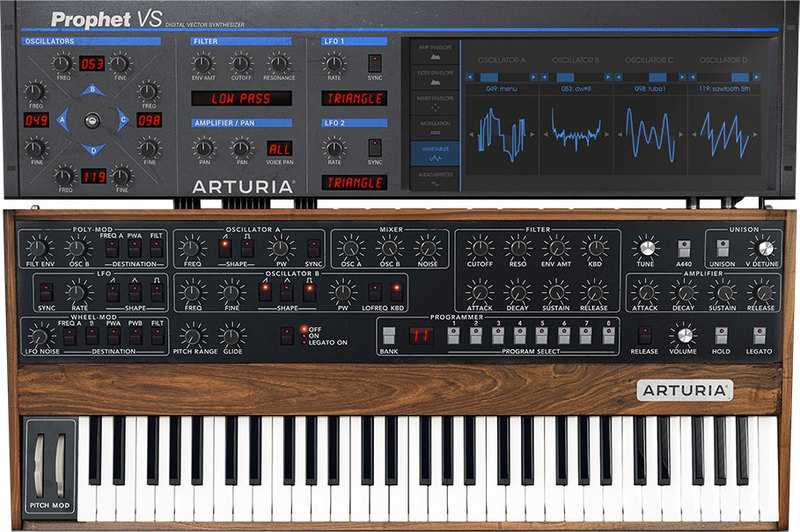Toggle the LFO 1 Sync switch
Viewport: 800px width, 532px height.
(x=374, y=64)
